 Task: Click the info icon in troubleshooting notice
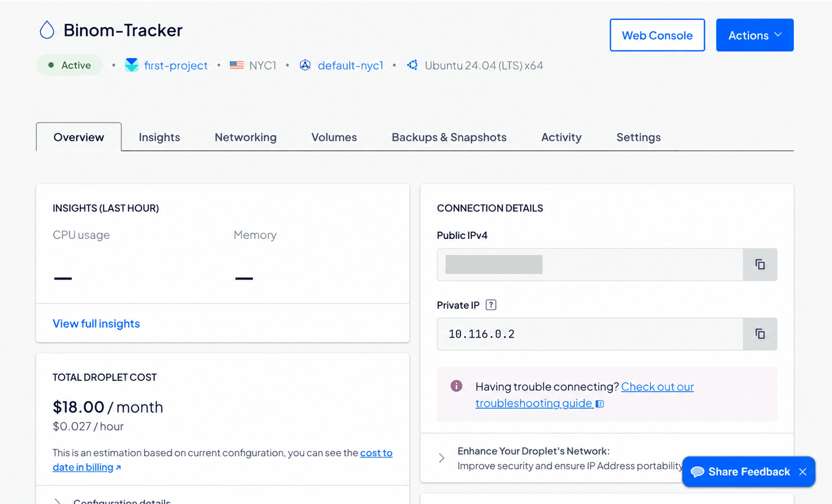click(456, 386)
